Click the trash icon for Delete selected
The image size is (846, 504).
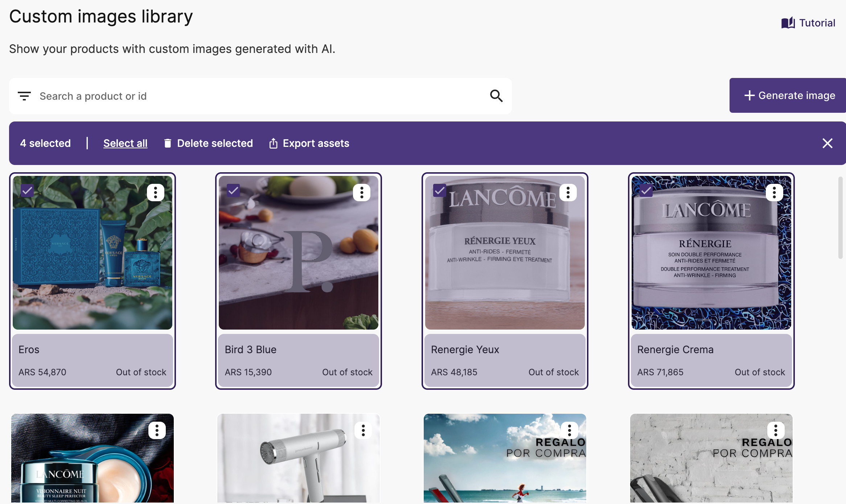click(168, 143)
